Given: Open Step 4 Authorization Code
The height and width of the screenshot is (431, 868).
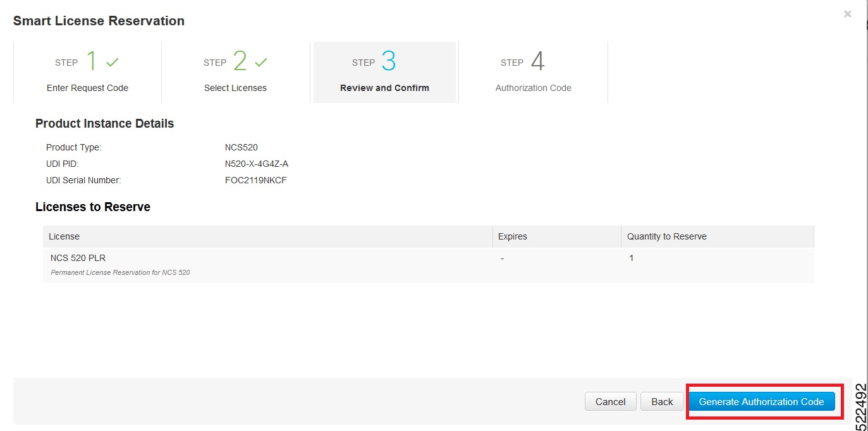Looking at the screenshot, I should pos(533,72).
